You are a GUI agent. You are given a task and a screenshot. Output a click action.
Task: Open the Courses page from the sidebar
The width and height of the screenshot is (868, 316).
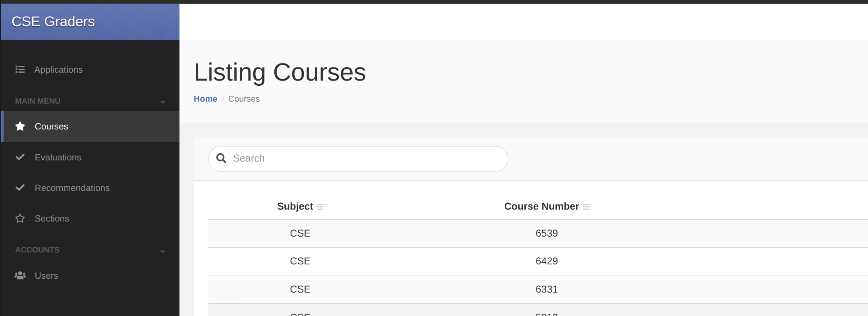pyautogui.click(x=52, y=126)
